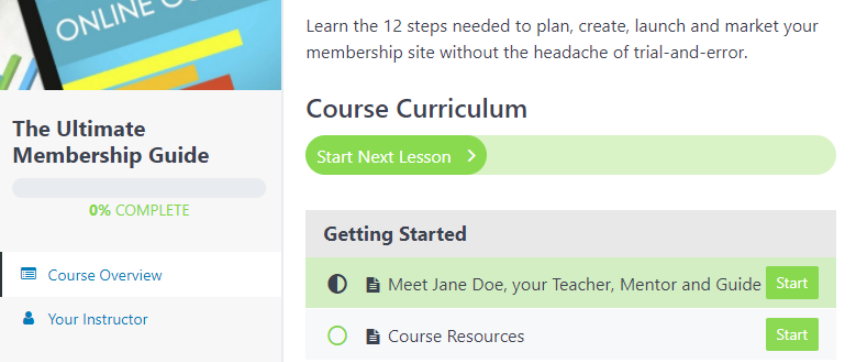Click the document icon beside Course Resources
The image size is (856, 362).
tap(373, 336)
